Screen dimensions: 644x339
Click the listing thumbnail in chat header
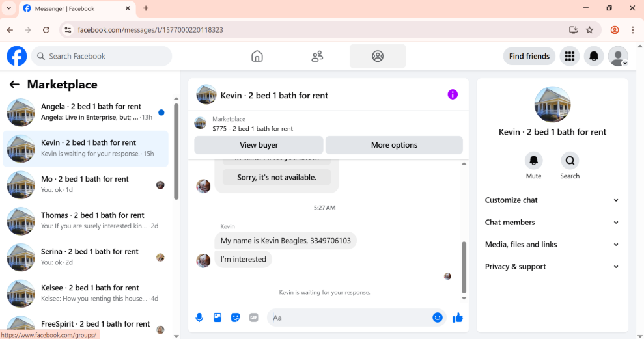pos(206,95)
